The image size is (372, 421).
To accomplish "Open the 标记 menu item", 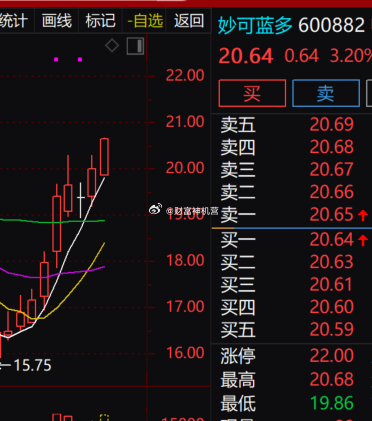I will click(100, 21).
